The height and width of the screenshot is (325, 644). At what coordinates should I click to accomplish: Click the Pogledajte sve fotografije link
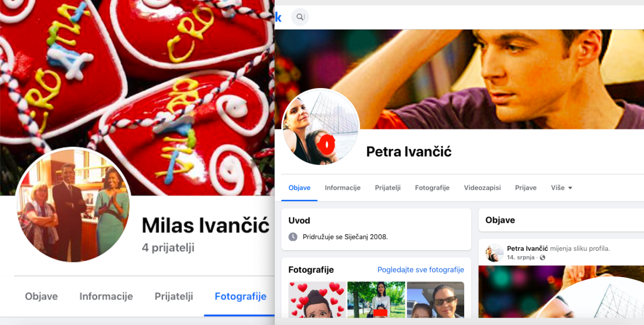click(421, 270)
